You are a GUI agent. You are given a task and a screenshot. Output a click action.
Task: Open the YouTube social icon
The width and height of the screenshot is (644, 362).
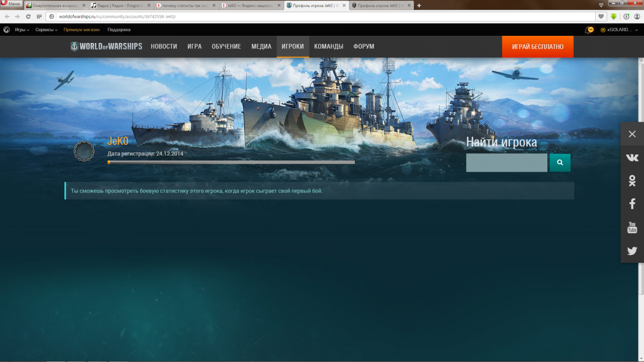point(632,227)
